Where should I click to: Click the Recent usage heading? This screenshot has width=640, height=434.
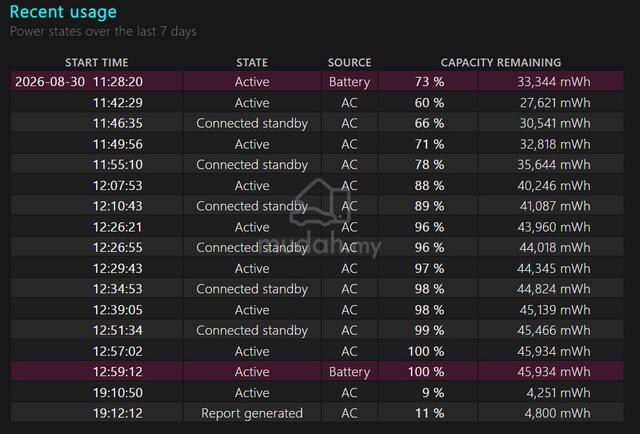point(63,12)
